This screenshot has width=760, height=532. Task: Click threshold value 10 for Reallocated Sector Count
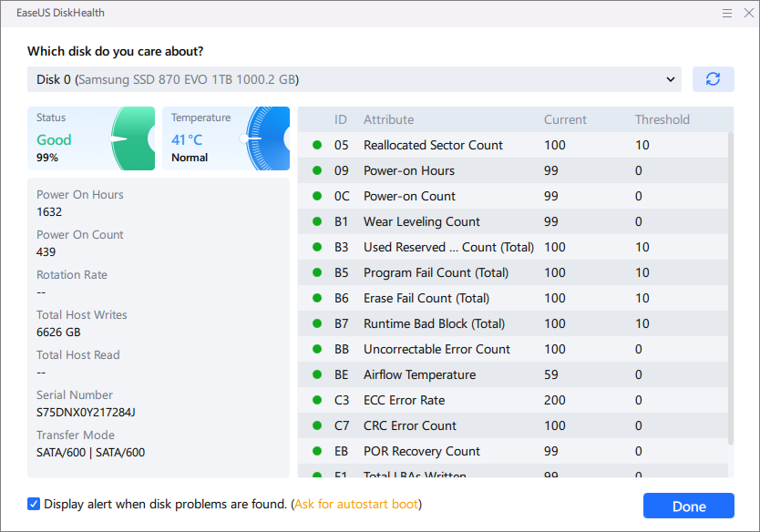(642, 145)
